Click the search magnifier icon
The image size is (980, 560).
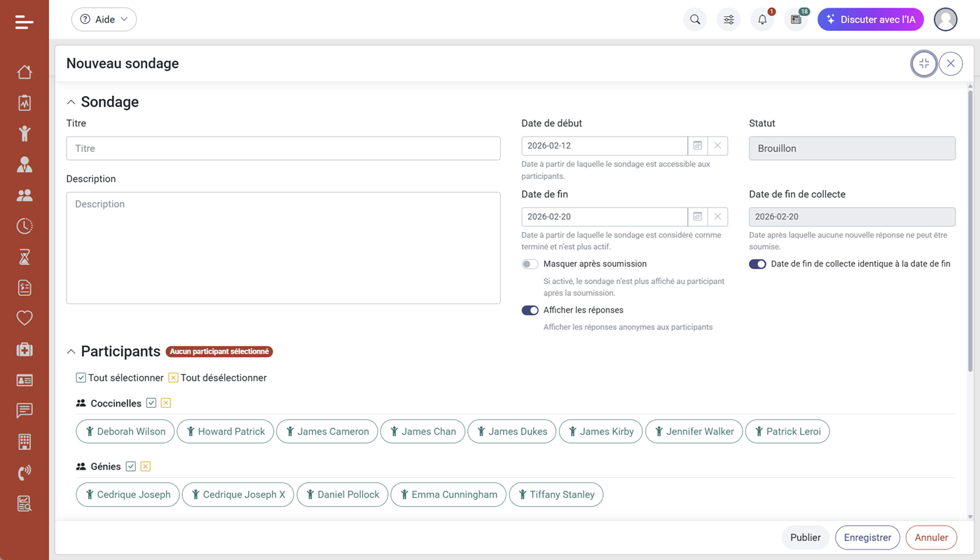[695, 20]
